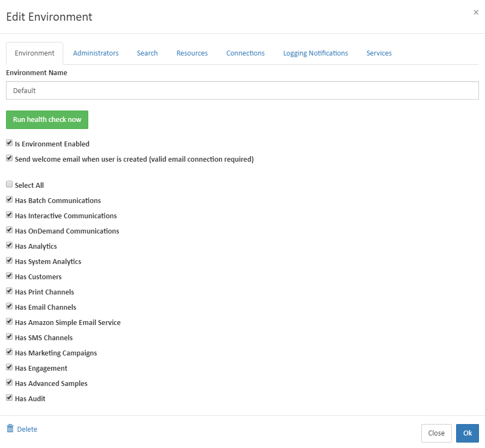Disable Has Amazon Simple Email Service
The width and height of the screenshot is (485, 448).
click(x=9, y=321)
